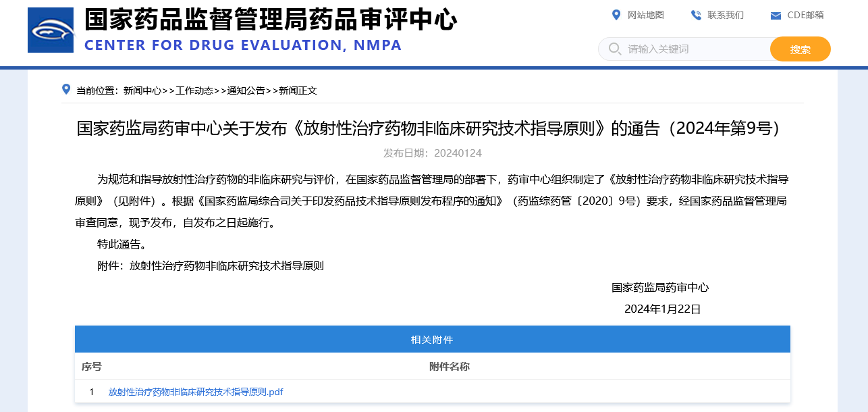Click the 序号 column header

(92, 366)
